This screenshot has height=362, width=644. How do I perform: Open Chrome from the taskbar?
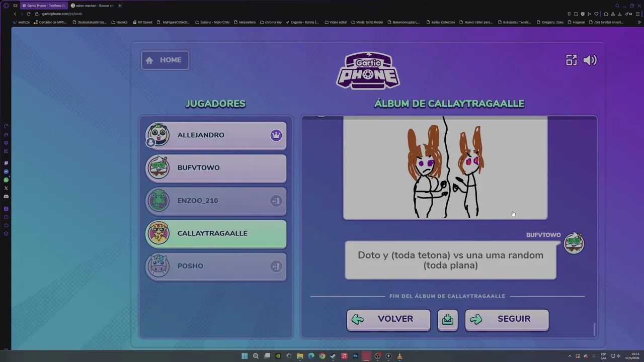pyautogui.click(x=322, y=356)
